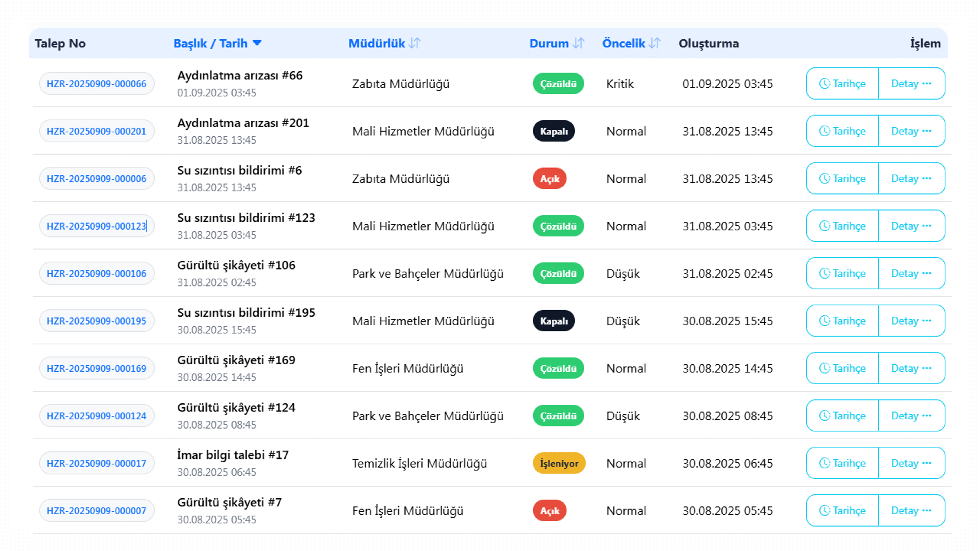The image size is (980, 551).
Task: Expand Detay options for Gürültü şikâyeti #106
Action: (911, 273)
